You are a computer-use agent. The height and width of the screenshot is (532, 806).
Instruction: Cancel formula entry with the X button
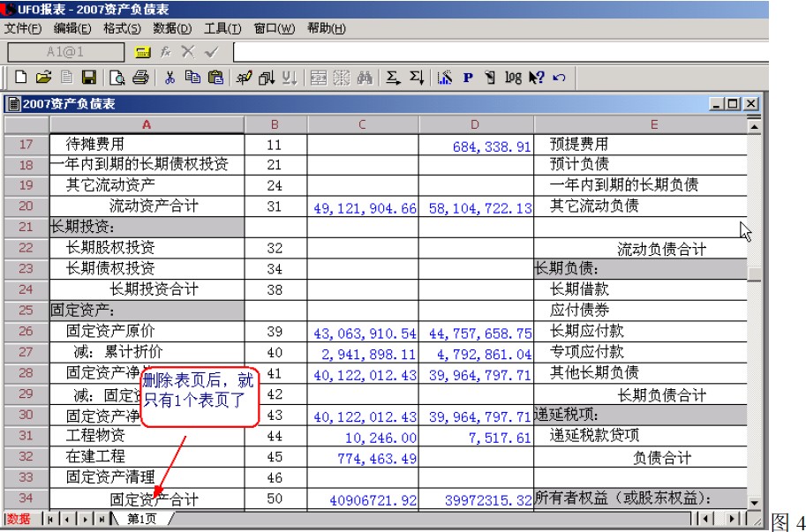tap(189, 52)
